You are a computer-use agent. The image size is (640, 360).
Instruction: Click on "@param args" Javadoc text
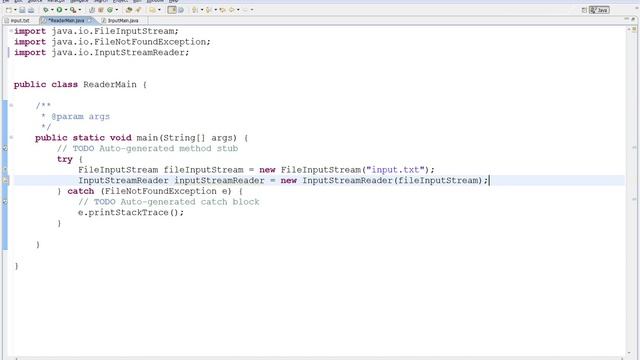click(x=80, y=116)
